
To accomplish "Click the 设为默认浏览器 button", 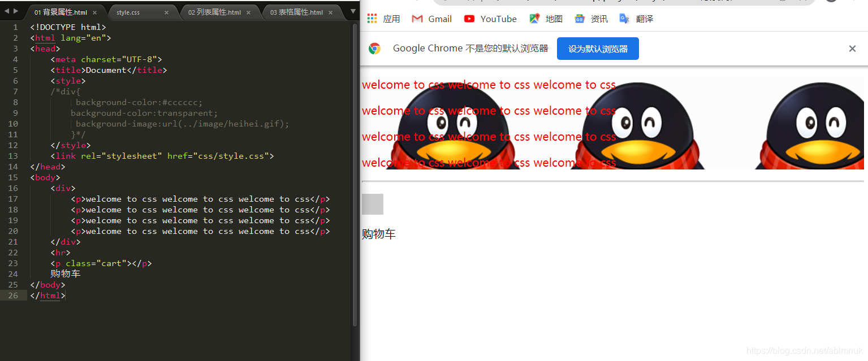I will (x=598, y=49).
